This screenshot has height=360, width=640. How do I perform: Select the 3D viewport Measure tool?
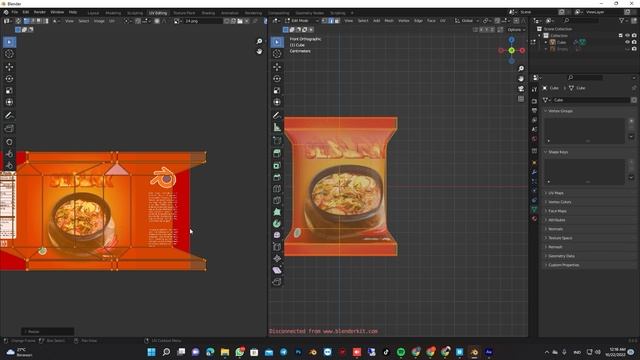tap(277, 128)
